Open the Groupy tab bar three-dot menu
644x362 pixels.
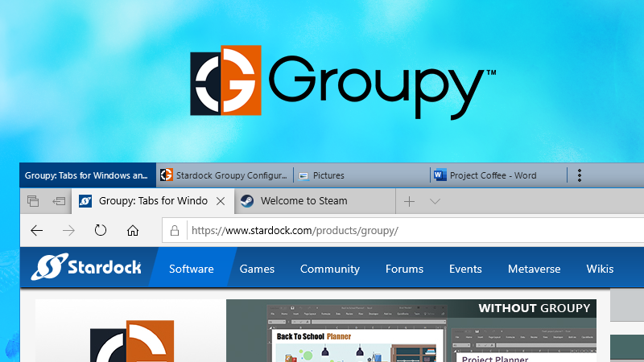(x=580, y=175)
